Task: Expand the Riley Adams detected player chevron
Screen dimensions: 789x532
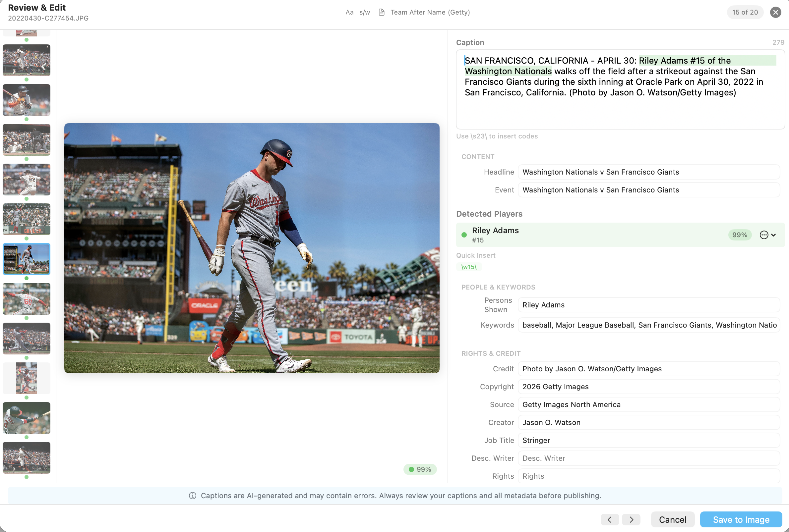Action: point(774,235)
